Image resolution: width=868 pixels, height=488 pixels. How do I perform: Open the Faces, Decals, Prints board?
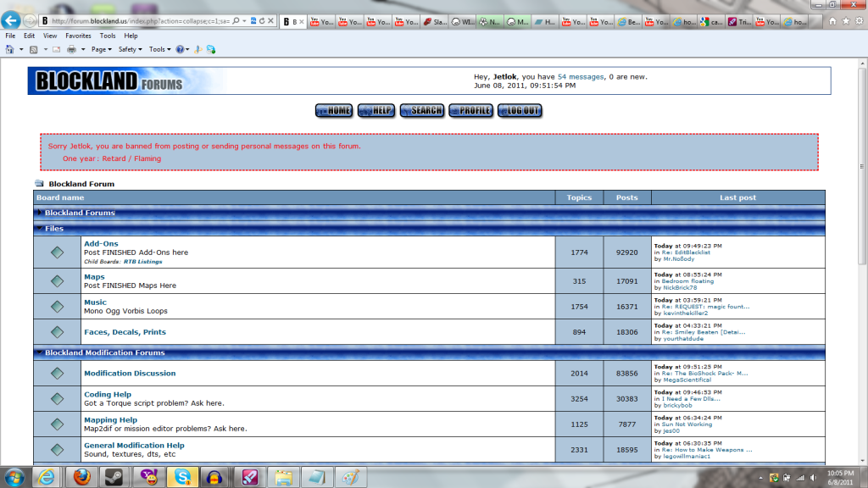[125, 332]
